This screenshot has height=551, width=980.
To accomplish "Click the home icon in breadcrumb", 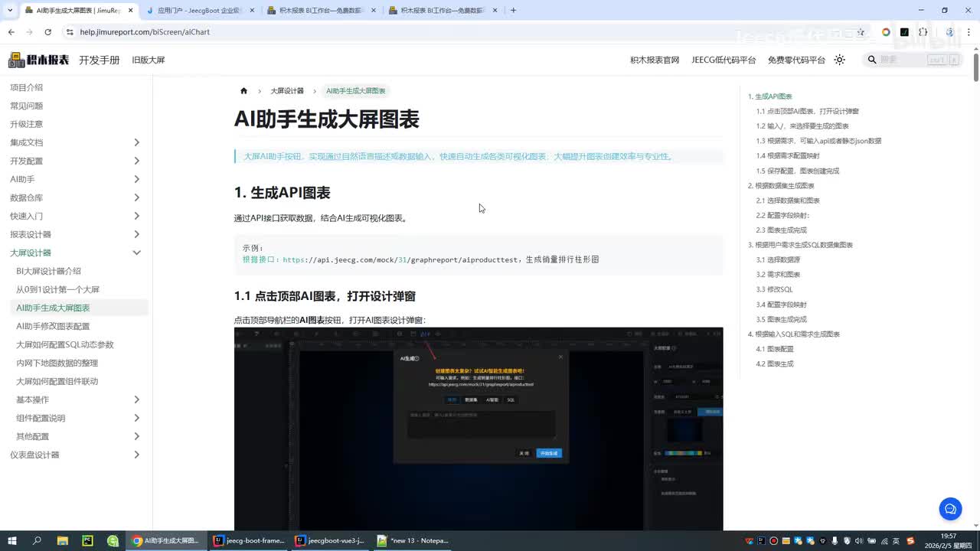I will coord(243,91).
